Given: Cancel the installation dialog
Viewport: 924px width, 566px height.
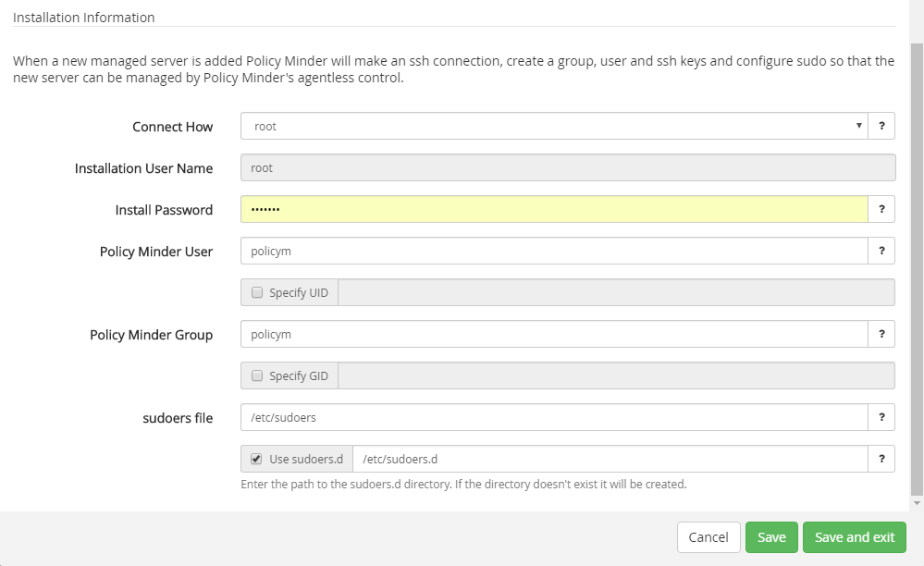Looking at the screenshot, I should (x=708, y=537).
